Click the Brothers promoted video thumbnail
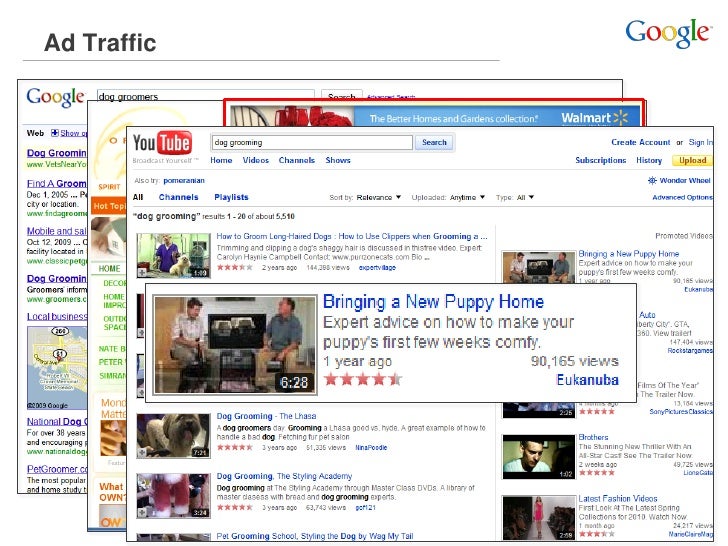This screenshot has height=546, width=728. click(x=539, y=457)
